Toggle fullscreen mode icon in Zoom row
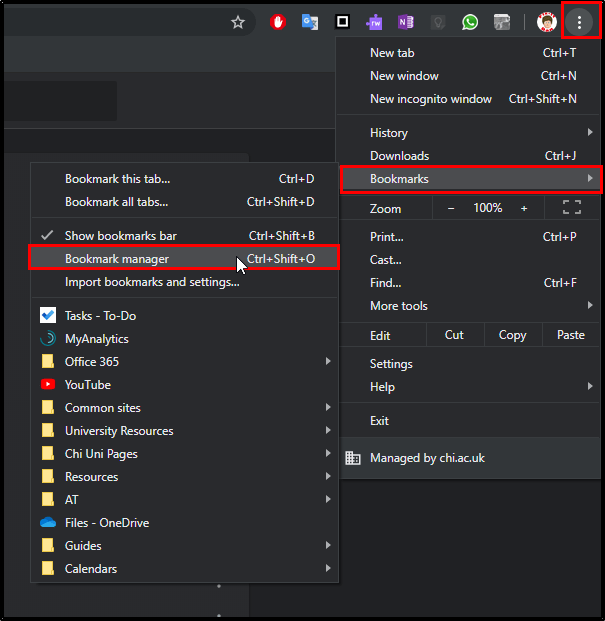Image resolution: width=605 pixels, height=621 pixels. click(x=572, y=207)
